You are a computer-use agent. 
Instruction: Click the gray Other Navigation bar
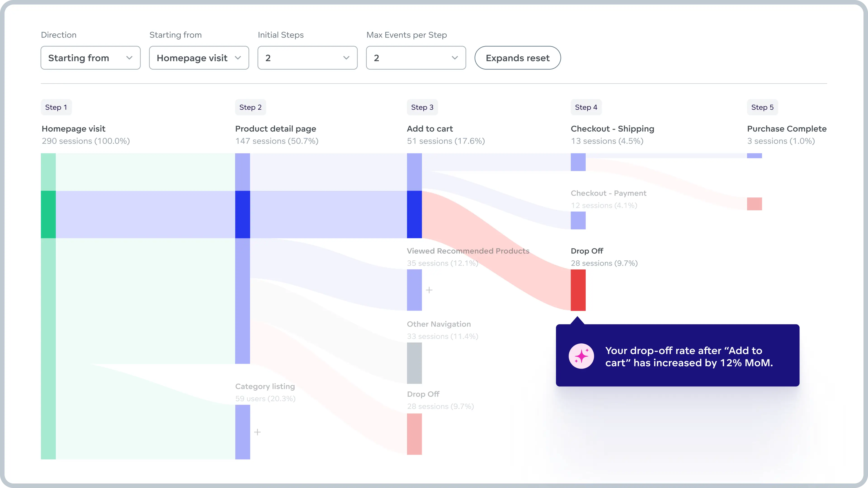tap(414, 363)
